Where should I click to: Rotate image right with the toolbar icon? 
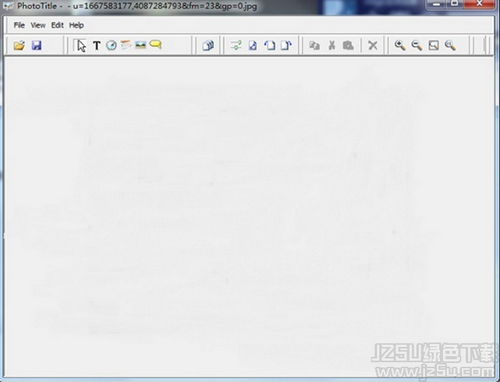[x=286, y=45]
